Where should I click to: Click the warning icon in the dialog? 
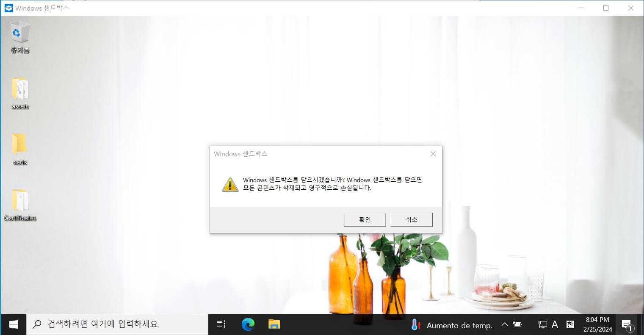pyautogui.click(x=230, y=184)
